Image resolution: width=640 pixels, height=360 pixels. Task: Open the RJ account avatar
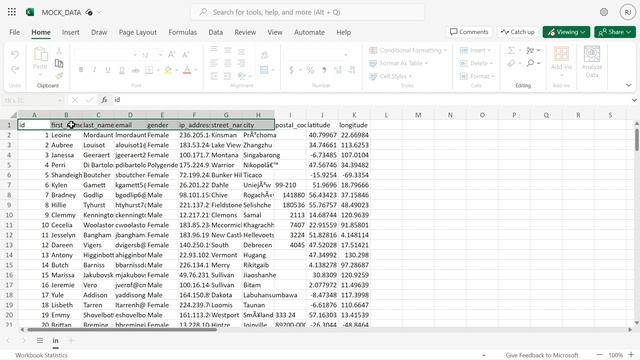click(627, 12)
